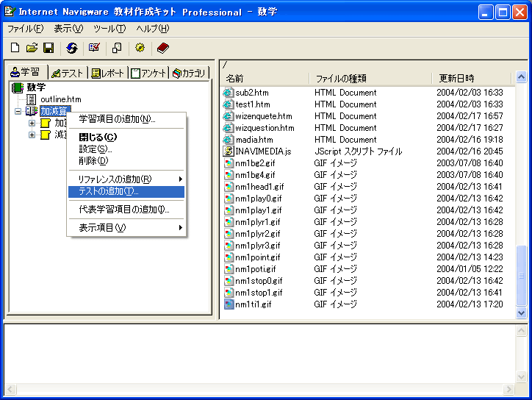Select outline.htm in the tree
This screenshot has width=532, height=400.
click(x=61, y=99)
